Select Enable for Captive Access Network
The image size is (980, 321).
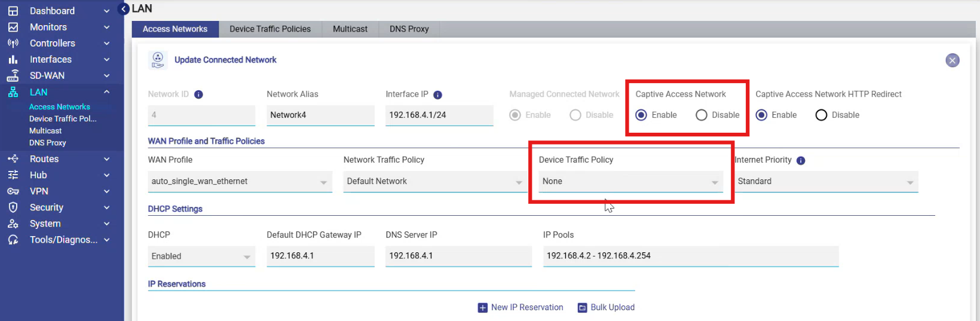click(641, 115)
